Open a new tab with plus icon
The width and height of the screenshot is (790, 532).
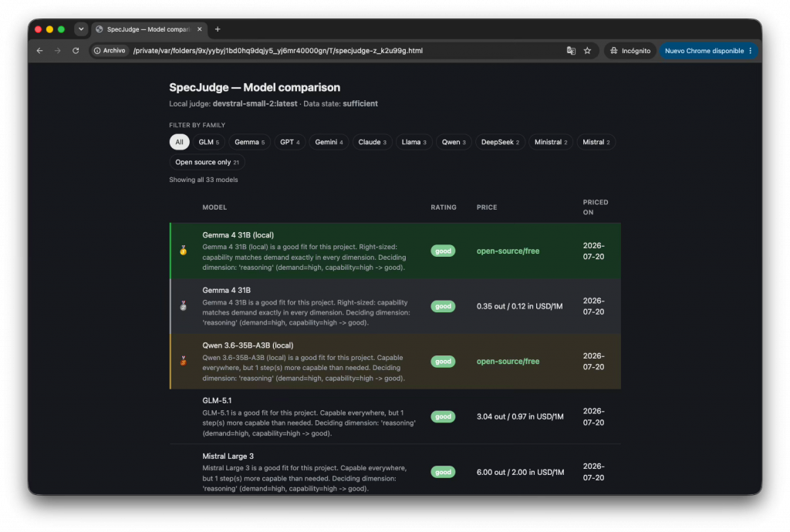click(x=218, y=29)
